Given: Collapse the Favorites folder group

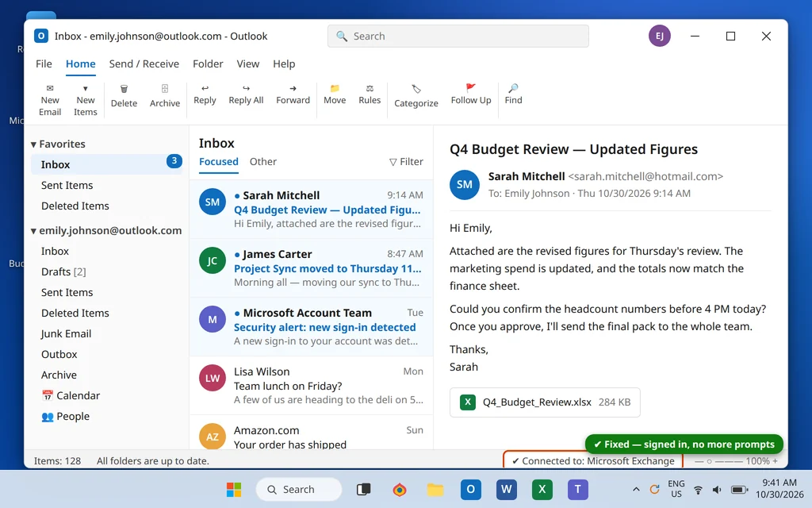Looking at the screenshot, I should pyautogui.click(x=33, y=144).
